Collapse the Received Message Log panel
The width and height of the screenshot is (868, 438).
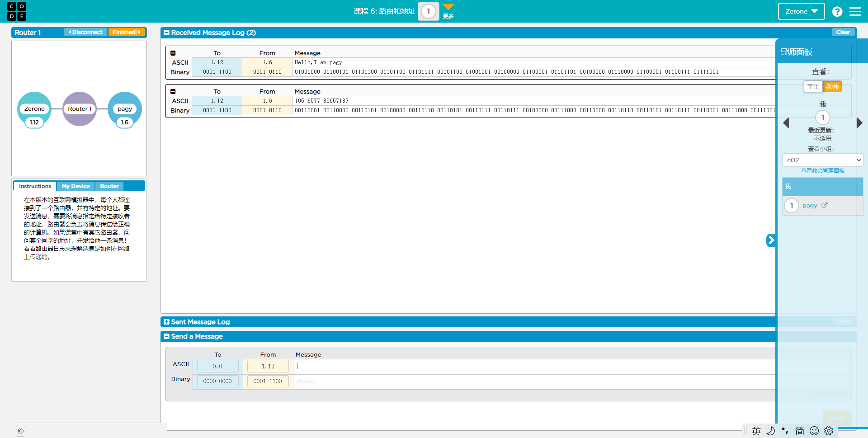166,33
